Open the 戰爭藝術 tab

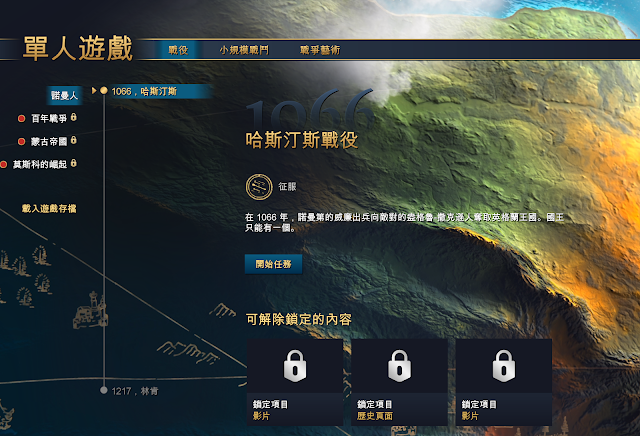(x=320, y=50)
